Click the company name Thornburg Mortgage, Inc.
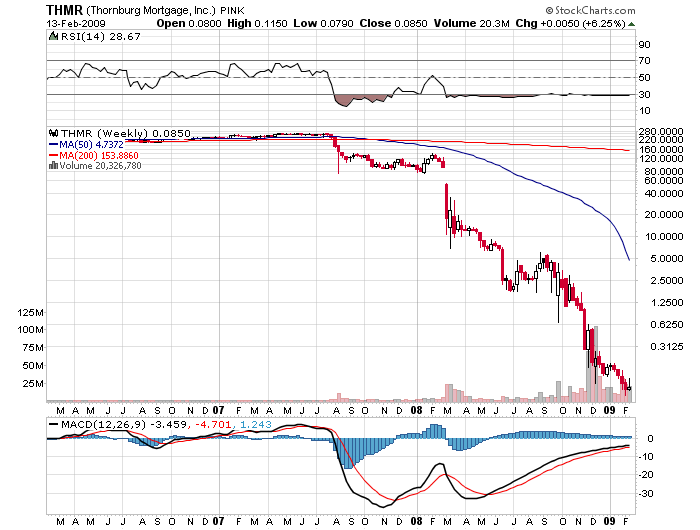 pos(151,10)
